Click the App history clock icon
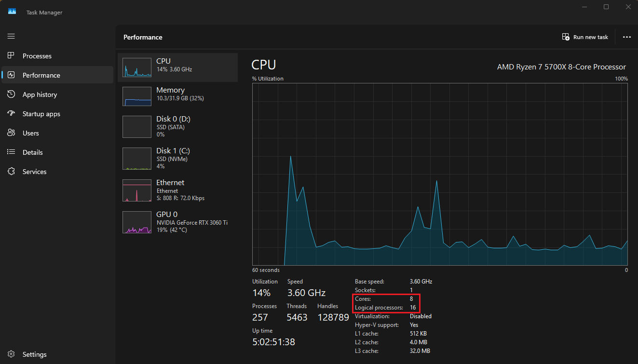This screenshot has width=638, height=364. pyautogui.click(x=11, y=94)
